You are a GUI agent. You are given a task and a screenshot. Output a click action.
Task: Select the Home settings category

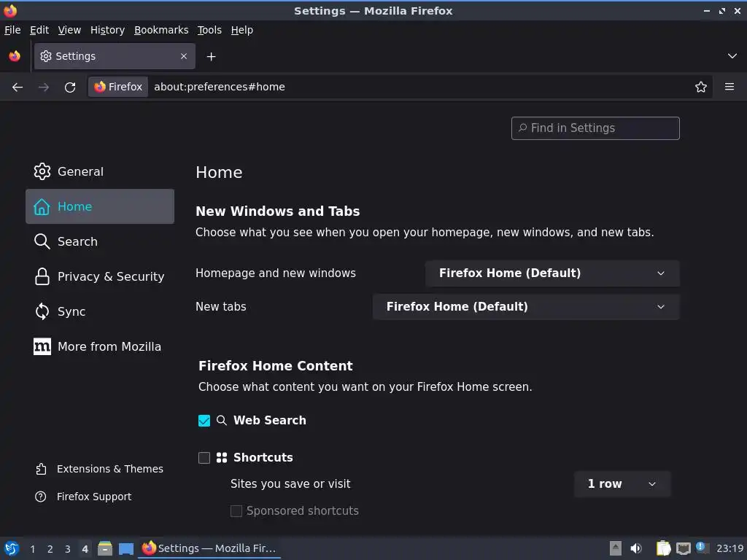pyautogui.click(x=99, y=206)
